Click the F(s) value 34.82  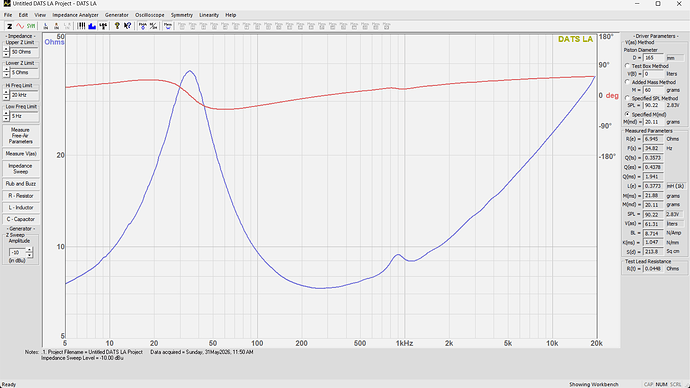[653, 149]
